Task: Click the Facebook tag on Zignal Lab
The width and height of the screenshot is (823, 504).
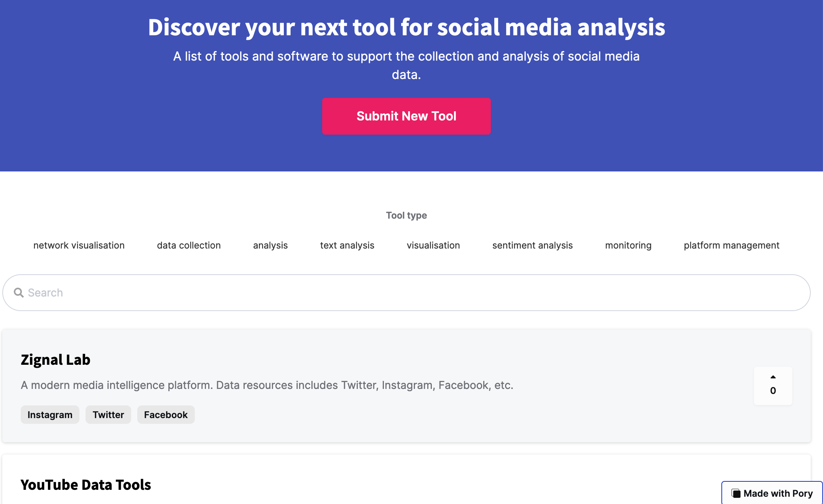Action: (x=166, y=415)
